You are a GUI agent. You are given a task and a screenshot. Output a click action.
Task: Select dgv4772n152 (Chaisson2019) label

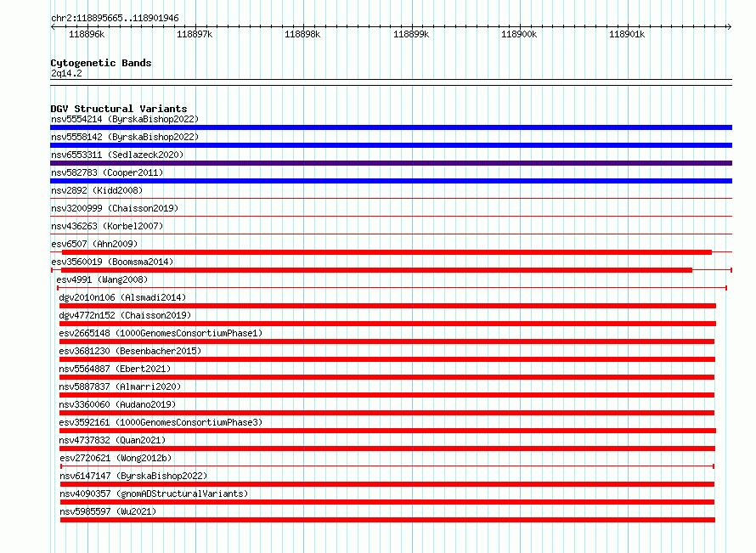pyautogui.click(x=125, y=315)
